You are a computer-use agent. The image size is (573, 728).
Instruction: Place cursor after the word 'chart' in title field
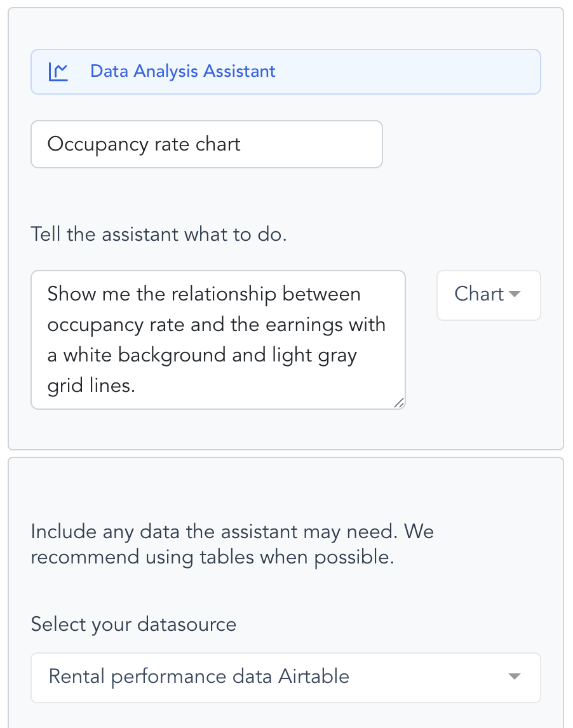(x=241, y=144)
